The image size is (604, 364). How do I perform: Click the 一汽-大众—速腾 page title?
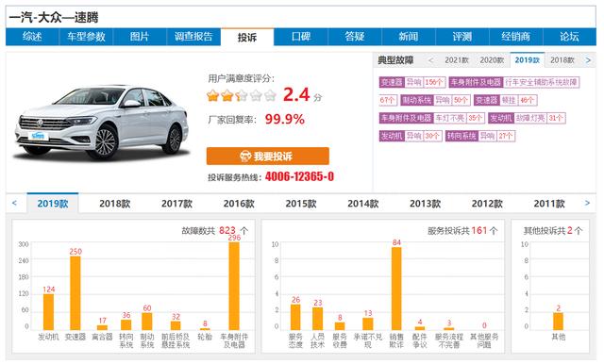[54, 17]
